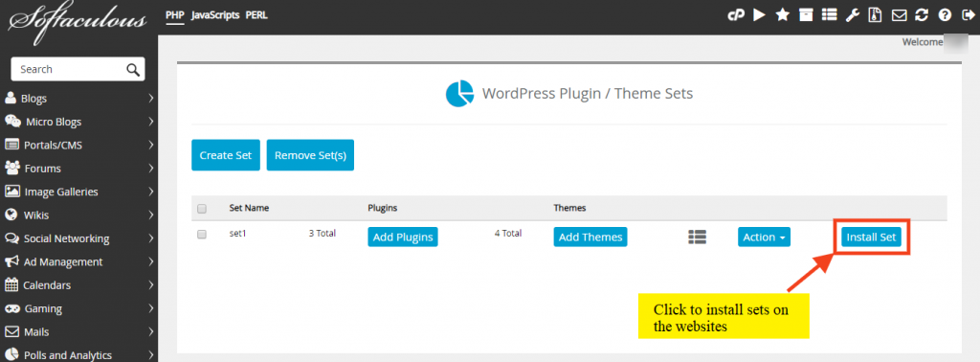Click the sync refresh icon
This screenshot has width=980, height=362.
923,15
